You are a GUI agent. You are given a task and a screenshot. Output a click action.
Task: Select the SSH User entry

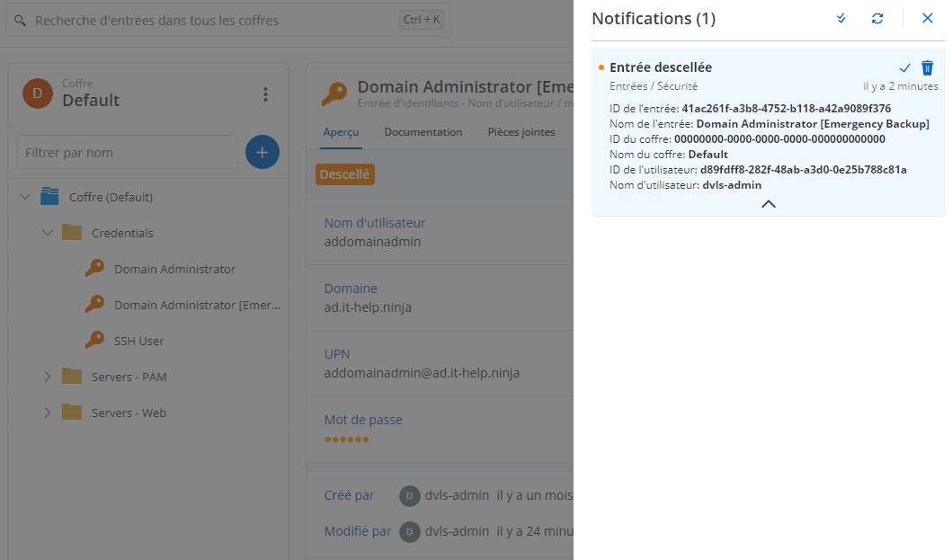point(138,341)
